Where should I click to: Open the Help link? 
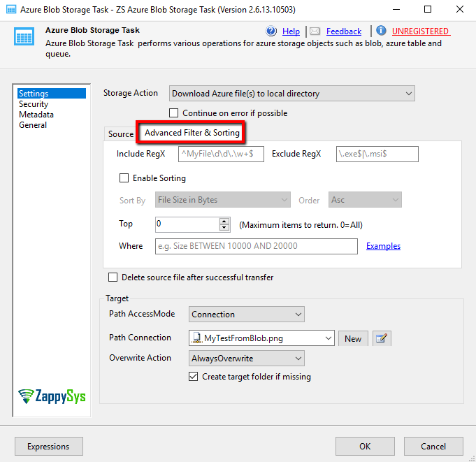(x=291, y=31)
